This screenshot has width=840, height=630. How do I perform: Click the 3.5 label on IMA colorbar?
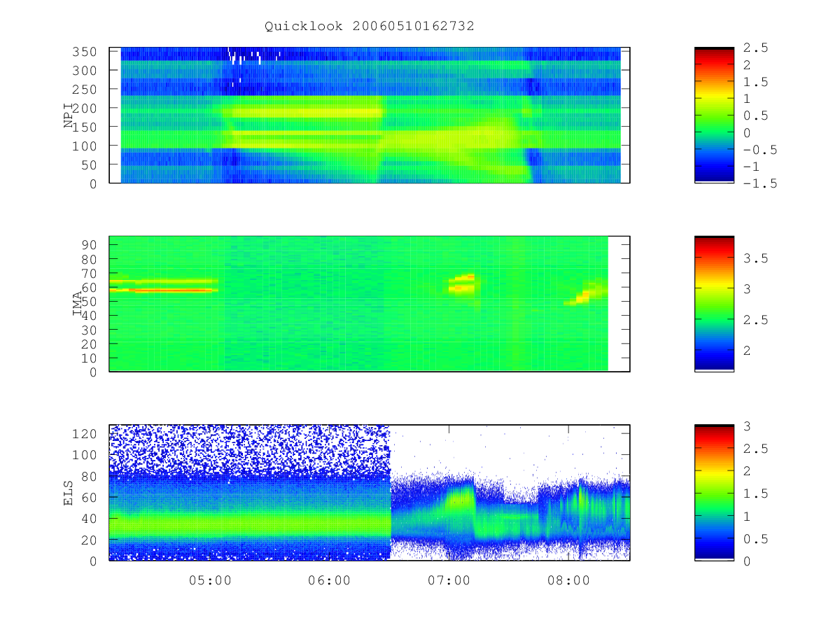click(x=756, y=259)
